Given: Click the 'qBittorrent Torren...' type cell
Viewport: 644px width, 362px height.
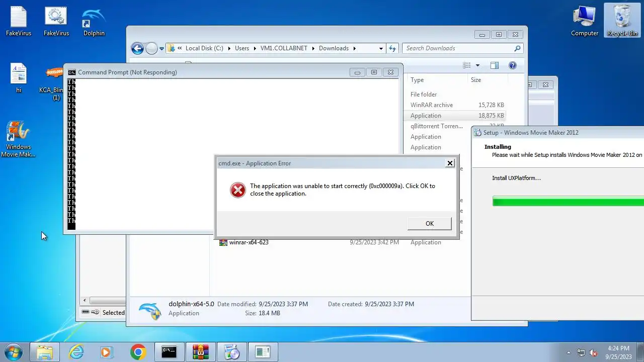Looking at the screenshot, I should (x=437, y=126).
